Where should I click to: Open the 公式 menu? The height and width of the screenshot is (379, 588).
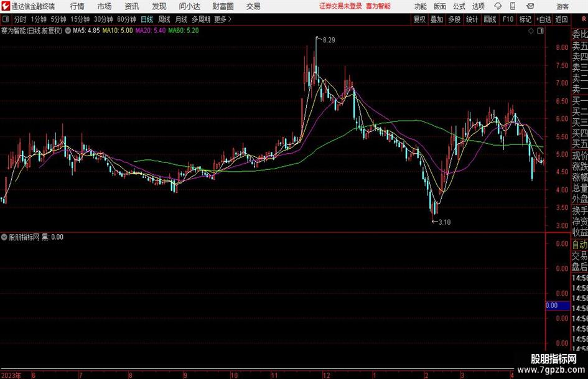459,6
